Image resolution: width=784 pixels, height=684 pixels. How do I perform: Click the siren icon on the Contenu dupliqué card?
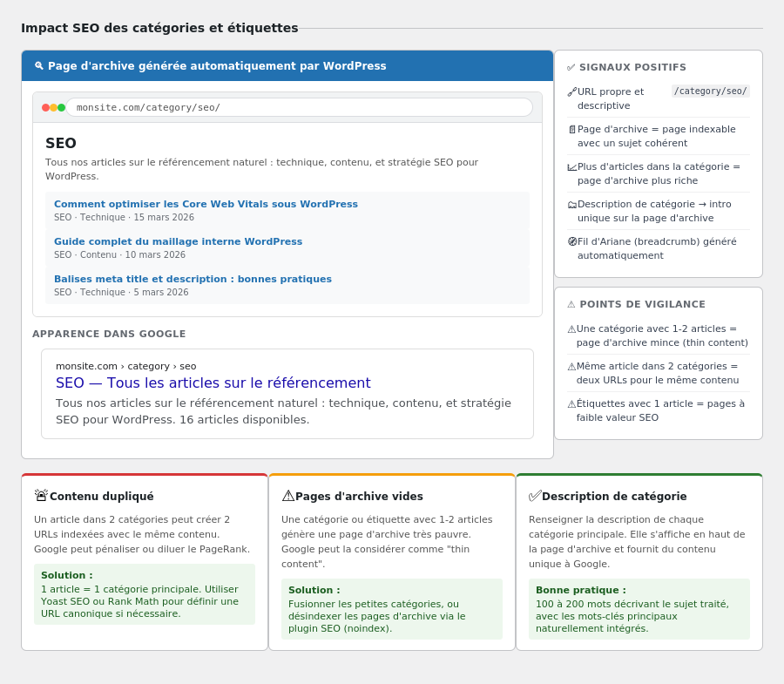tap(41, 496)
